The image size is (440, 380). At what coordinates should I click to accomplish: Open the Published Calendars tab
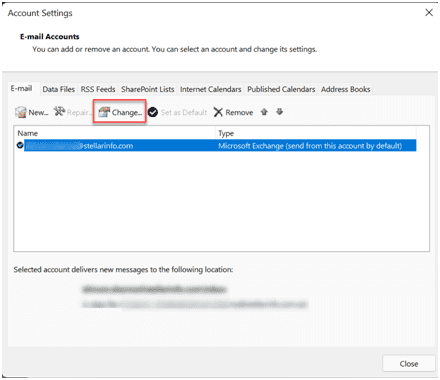point(281,89)
